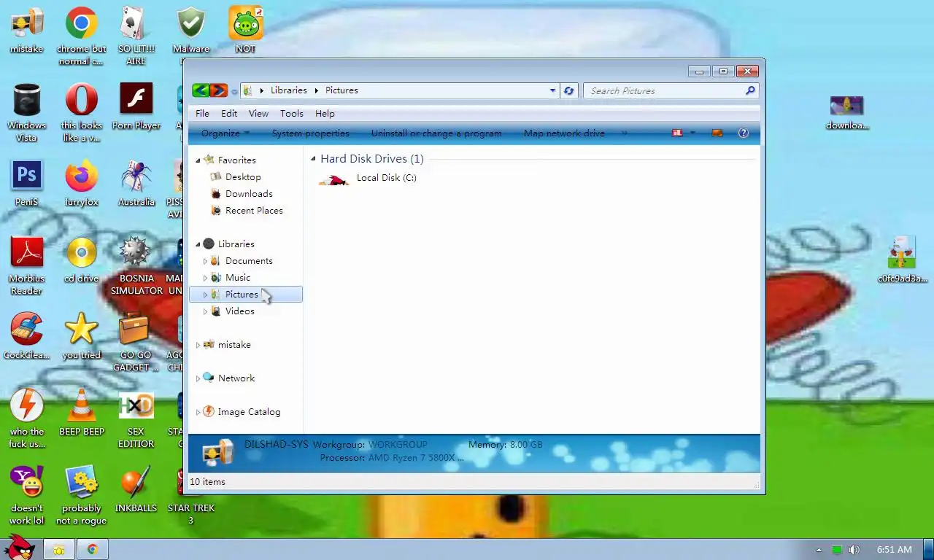Screen dimensions: 934x560
Task: Show the toolbar overflow chevron commands
Action: coord(624,133)
